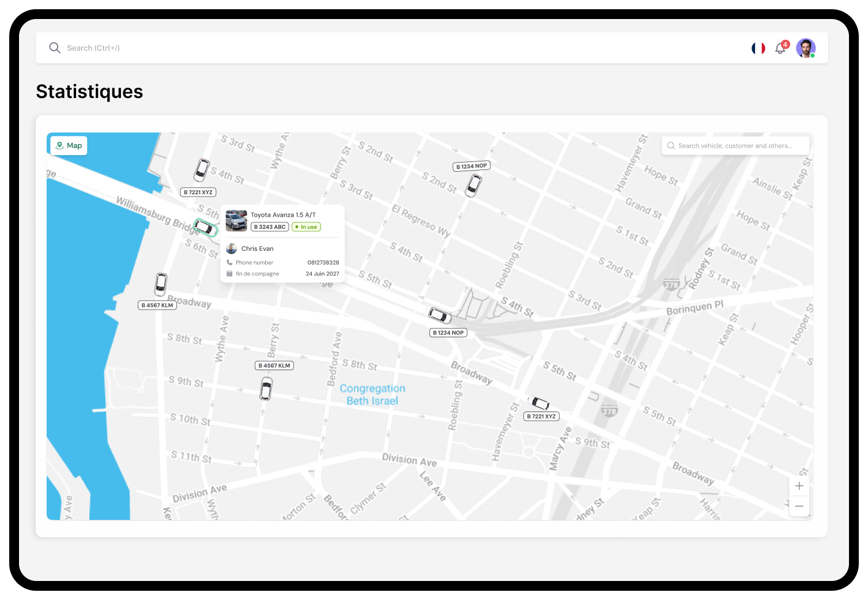Click the magnifier icon in top search bar
Viewport: 868px width, 600px height.
[55, 48]
